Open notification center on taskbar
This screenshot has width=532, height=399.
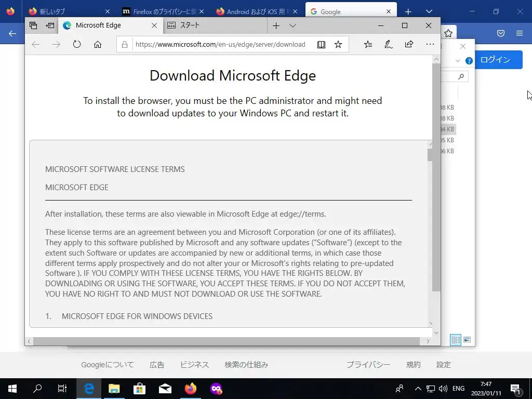(516, 389)
